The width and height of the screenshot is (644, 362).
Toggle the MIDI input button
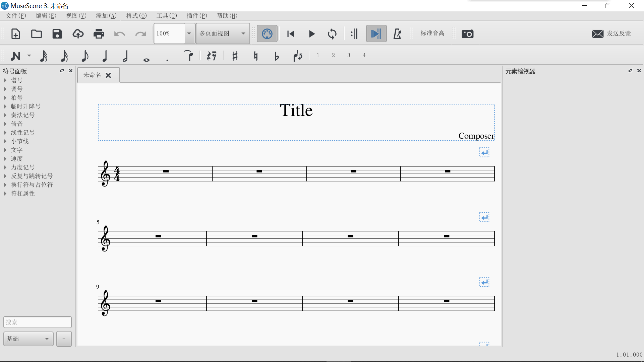267,34
